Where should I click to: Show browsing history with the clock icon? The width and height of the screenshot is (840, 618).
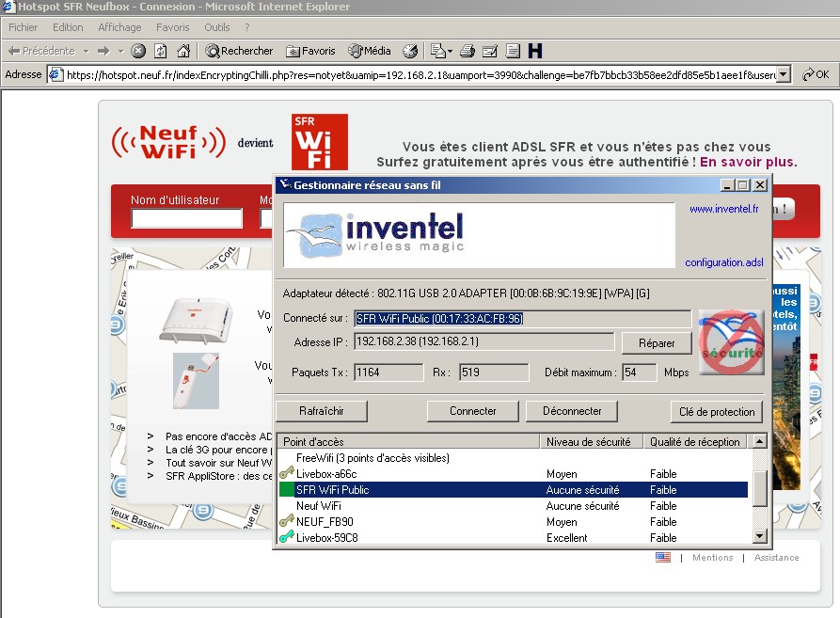410,51
